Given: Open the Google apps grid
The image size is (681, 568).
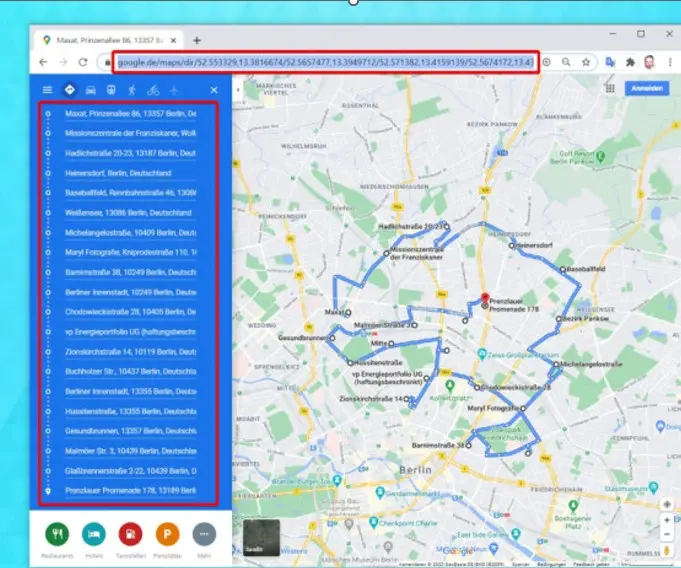Looking at the screenshot, I should [x=610, y=89].
